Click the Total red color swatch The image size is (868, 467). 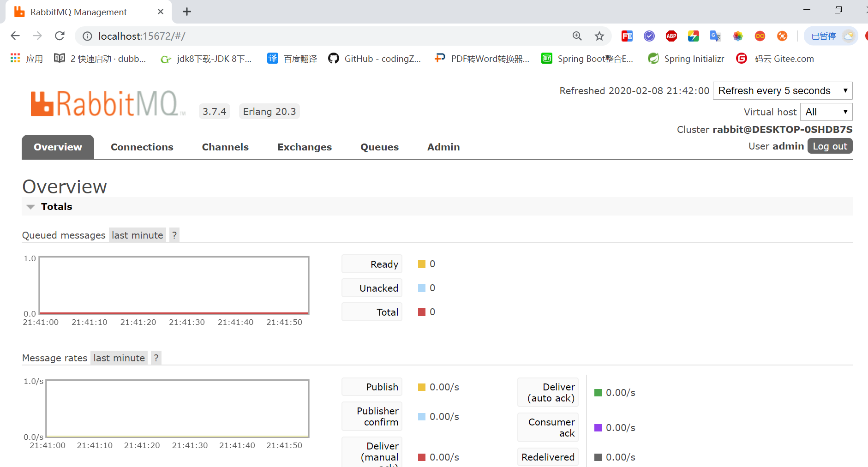422,312
